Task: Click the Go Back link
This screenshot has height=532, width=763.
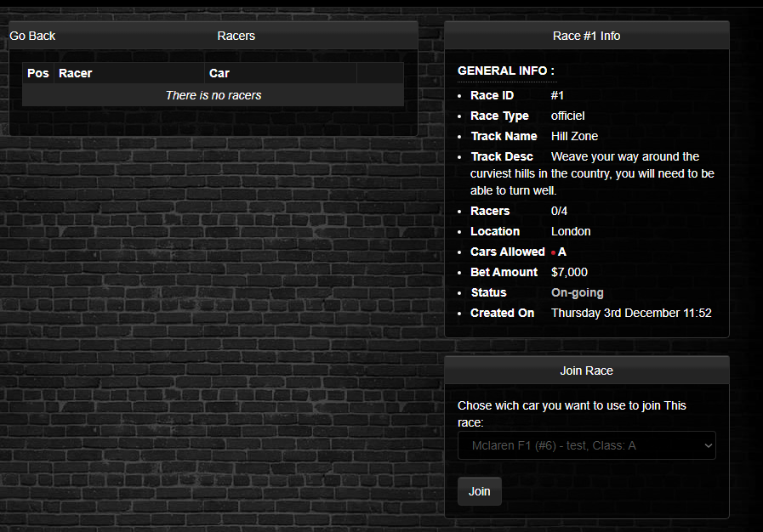Action: click(x=32, y=36)
